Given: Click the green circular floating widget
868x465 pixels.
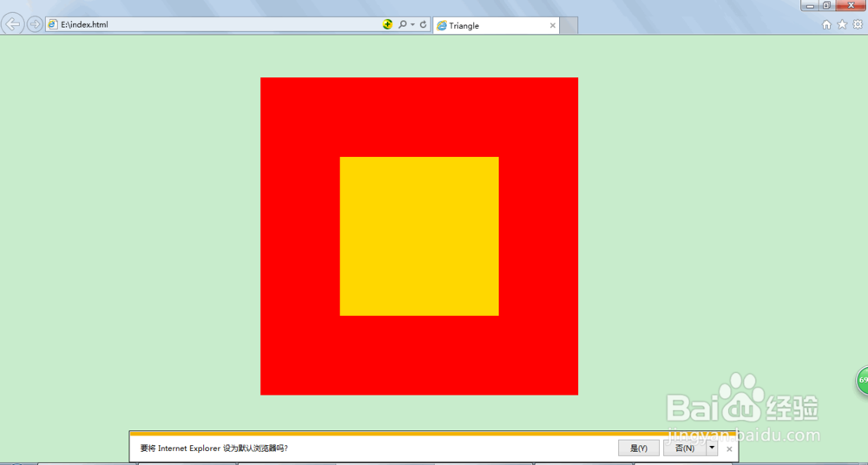Looking at the screenshot, I should click(x=863, y=380).
